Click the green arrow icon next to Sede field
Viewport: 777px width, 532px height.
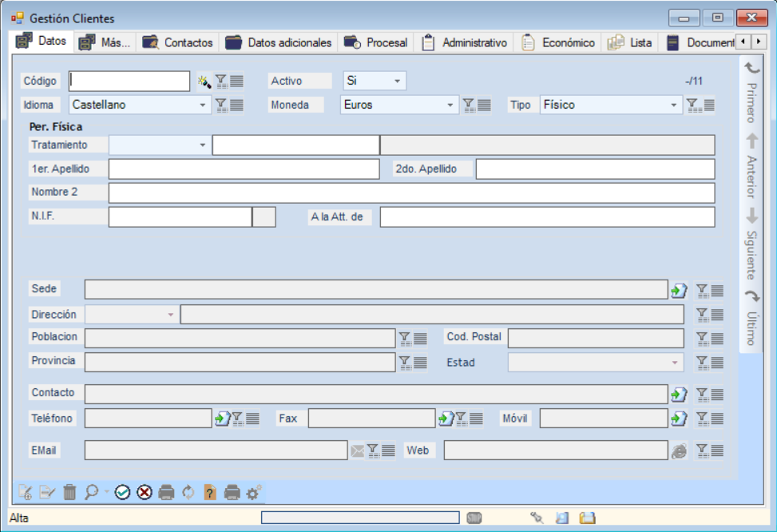679,290
